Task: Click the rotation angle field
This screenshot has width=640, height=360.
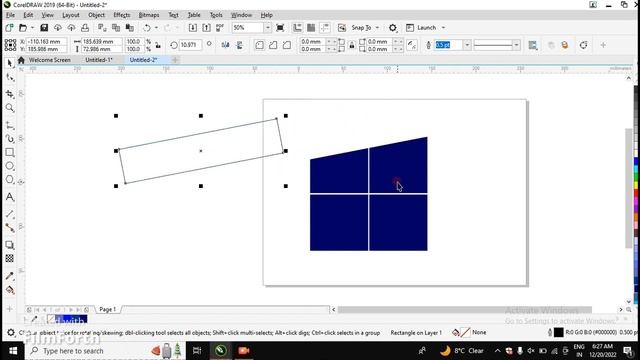Action: coord(190,45)
